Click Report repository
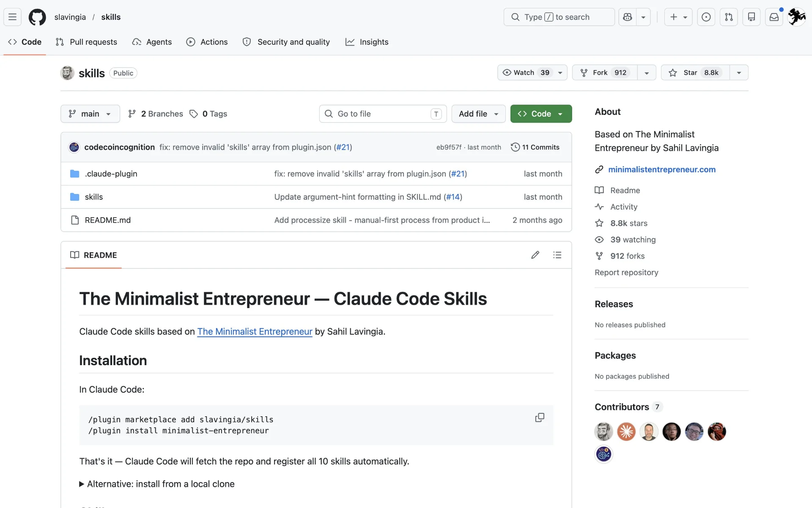Image resolution: width=812 pixels, height=508 pixels. [x=626, y=273]
